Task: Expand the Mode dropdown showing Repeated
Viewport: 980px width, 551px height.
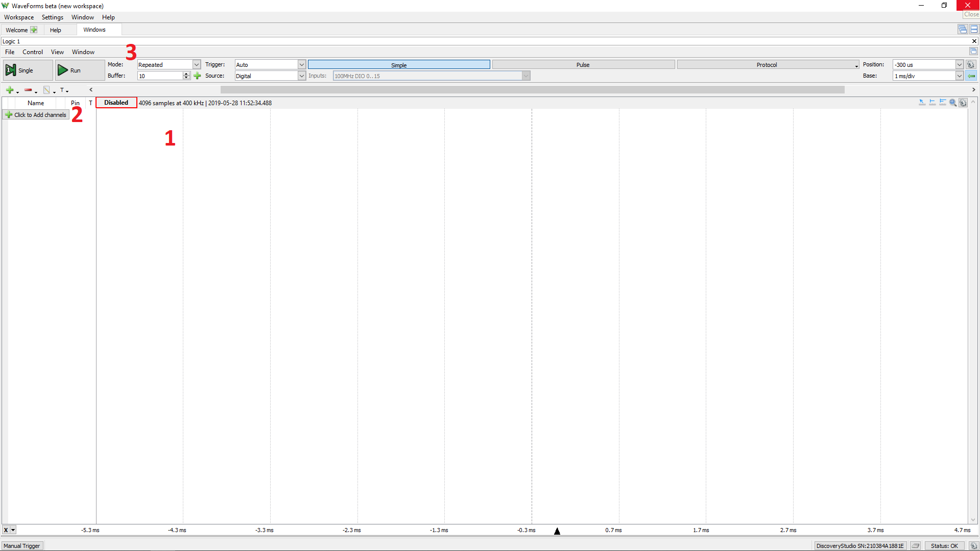Action: coord(196,64)
